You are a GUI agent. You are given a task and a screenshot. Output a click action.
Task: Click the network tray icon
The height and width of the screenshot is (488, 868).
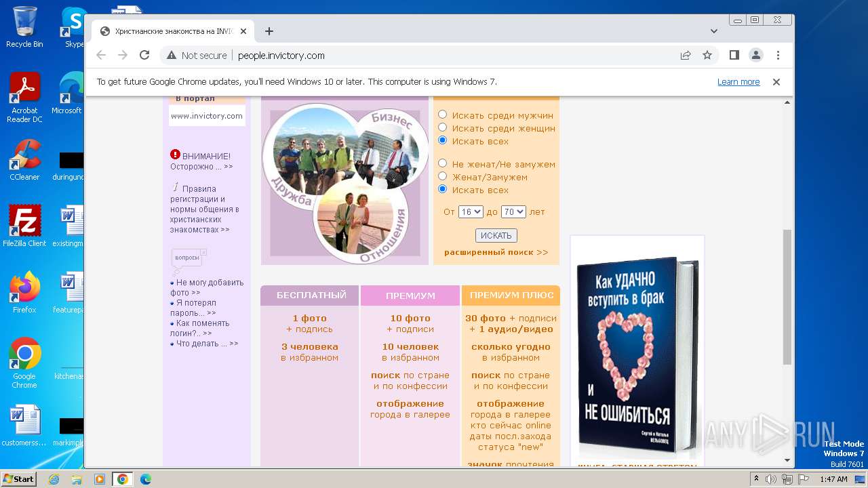787,479
